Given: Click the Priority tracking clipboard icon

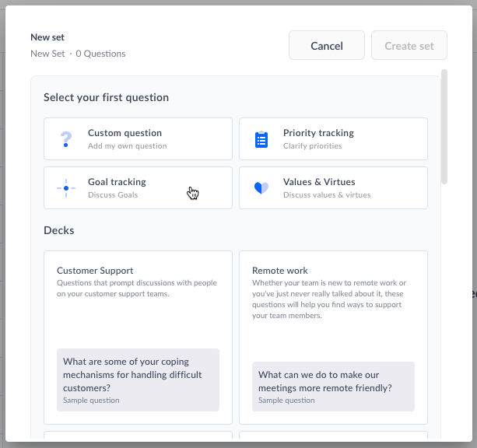Looking at the screenshot, I should click(261, 139).
